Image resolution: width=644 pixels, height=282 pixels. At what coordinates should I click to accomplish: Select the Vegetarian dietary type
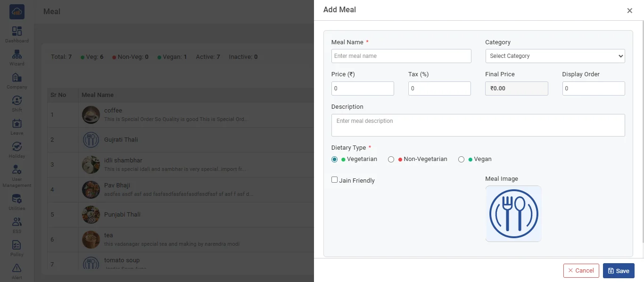click(335, 160)
